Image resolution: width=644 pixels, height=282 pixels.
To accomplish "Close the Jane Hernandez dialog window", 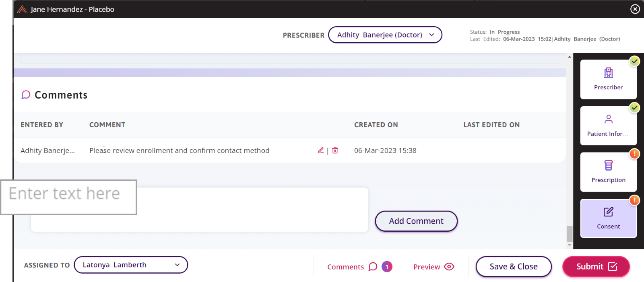I will (x=635, y=9).
